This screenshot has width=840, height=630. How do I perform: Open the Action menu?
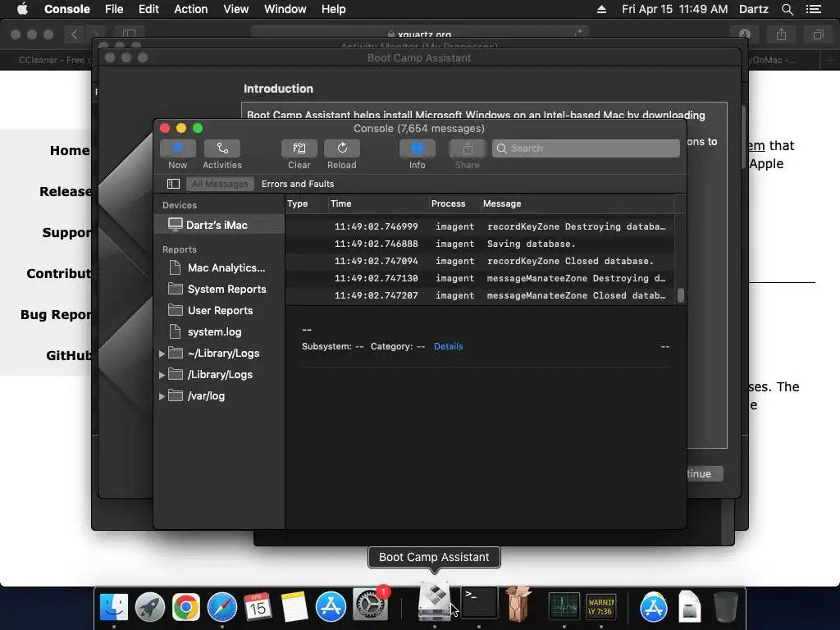click(x=190, y=9)
